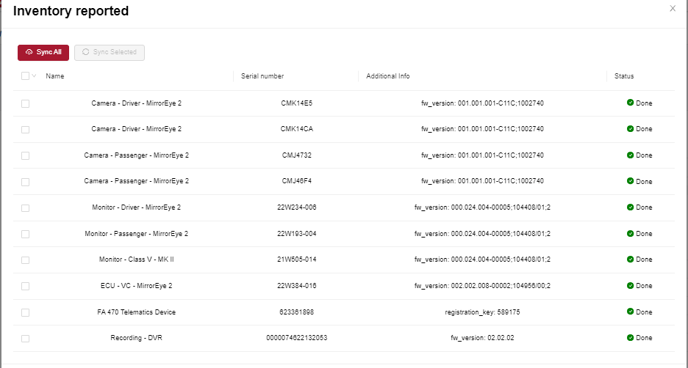Sort by the Name column header
Screen dimensions: 688x368
click(x=55, y=76)
